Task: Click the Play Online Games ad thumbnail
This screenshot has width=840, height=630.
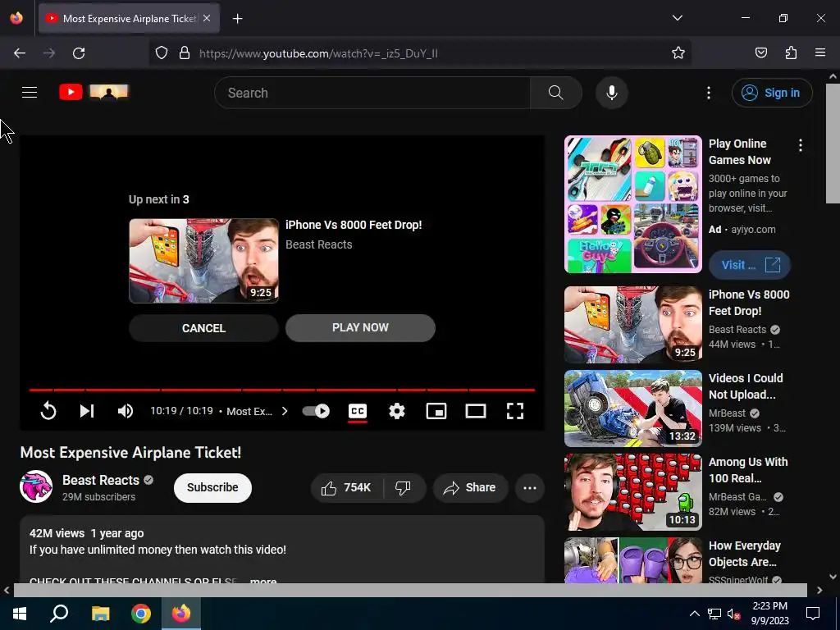Action: pos(632,204)
